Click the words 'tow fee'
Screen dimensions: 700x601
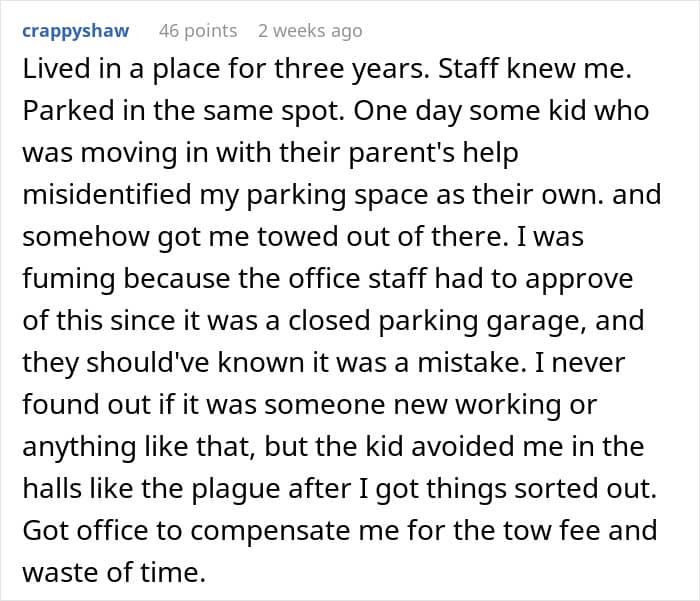point(509,530)
